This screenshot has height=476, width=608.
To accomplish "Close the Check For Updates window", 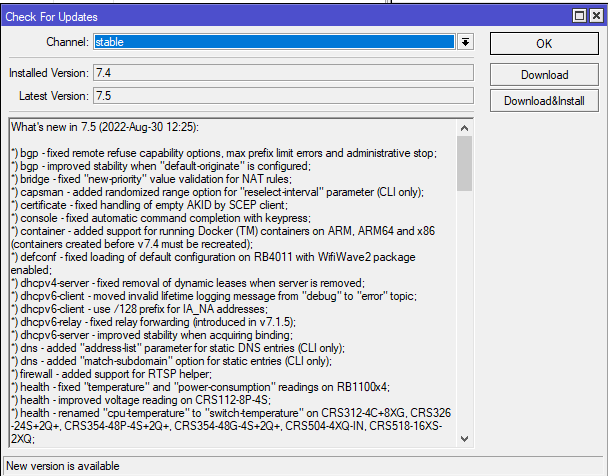I will tap(596, 16).
